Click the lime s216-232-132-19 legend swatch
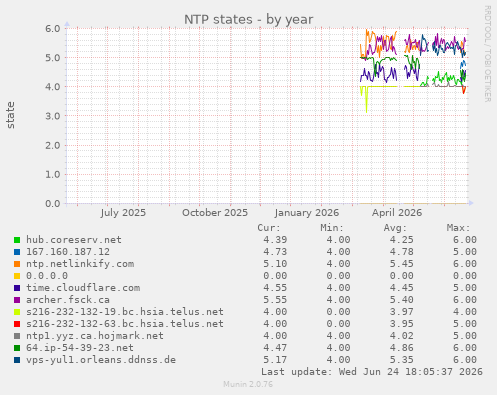Viewport: 497px width, 395px height. pyautogui.click(x=17, y=312)
